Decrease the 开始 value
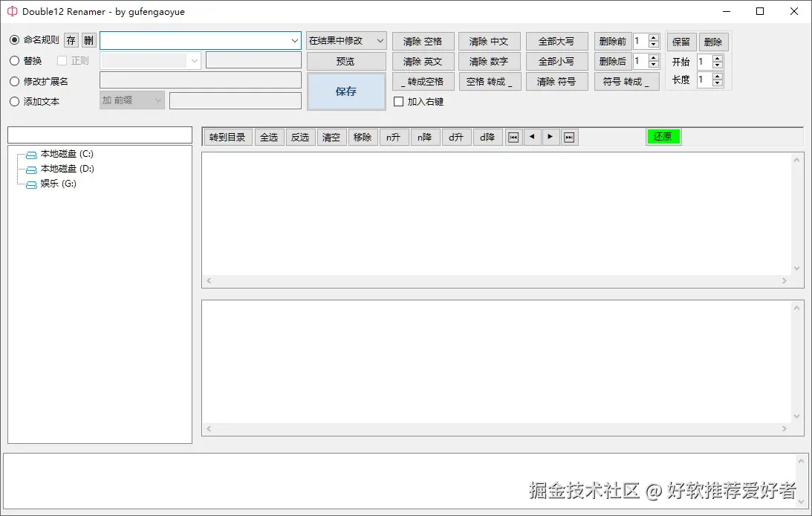The image size is (812, 516). [717, 65]
